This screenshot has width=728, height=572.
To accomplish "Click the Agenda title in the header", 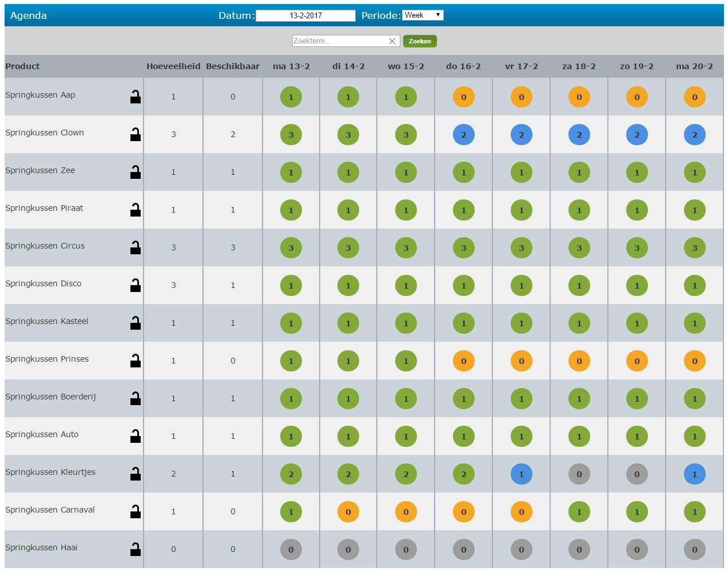I will coord(27,15).
